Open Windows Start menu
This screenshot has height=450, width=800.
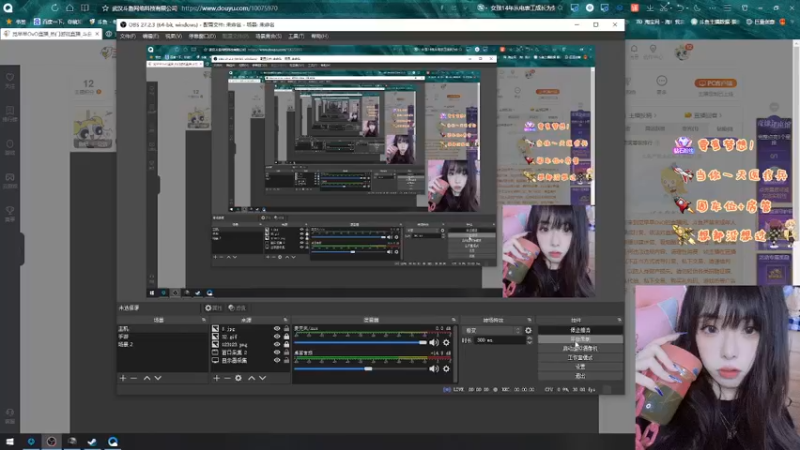(10, 441)
